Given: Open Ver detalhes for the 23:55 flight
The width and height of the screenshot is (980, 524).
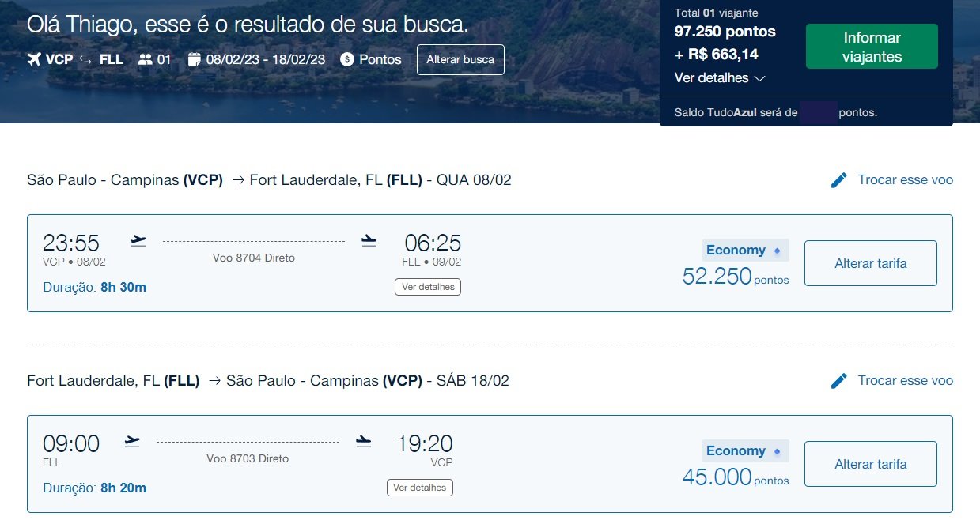Looking at the screenshot, I should (428, 287).
